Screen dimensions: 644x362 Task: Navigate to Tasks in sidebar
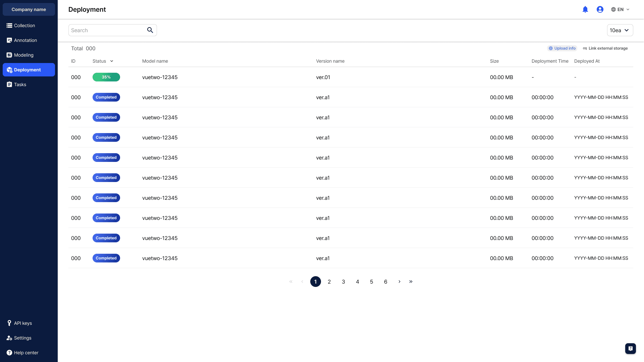20,84
